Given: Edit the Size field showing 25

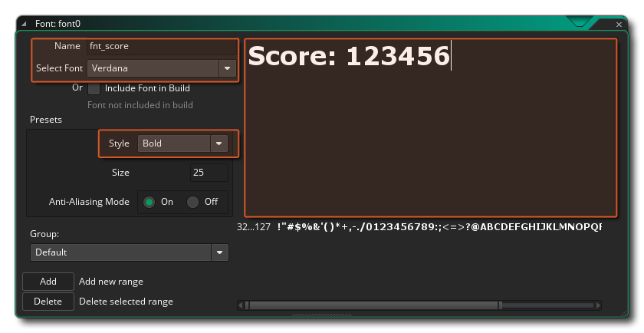Looking at the screenshot, I should click(209, 173).
